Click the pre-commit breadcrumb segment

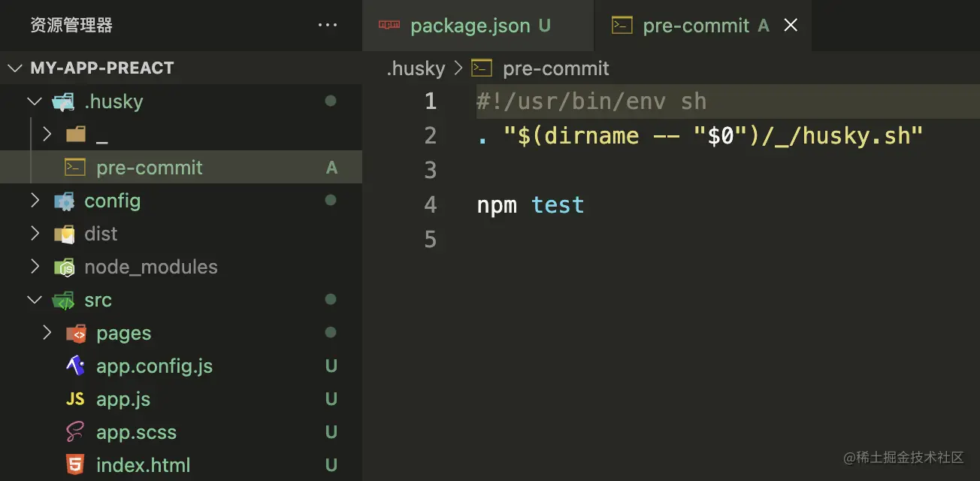556,68
